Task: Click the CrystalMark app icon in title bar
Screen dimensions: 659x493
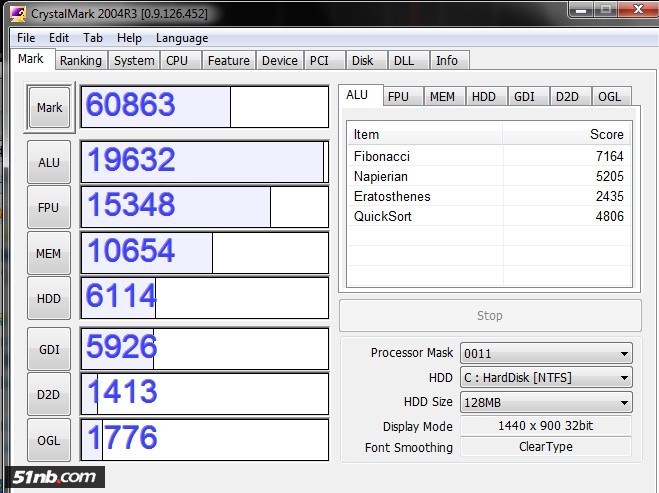Action: 18,13
